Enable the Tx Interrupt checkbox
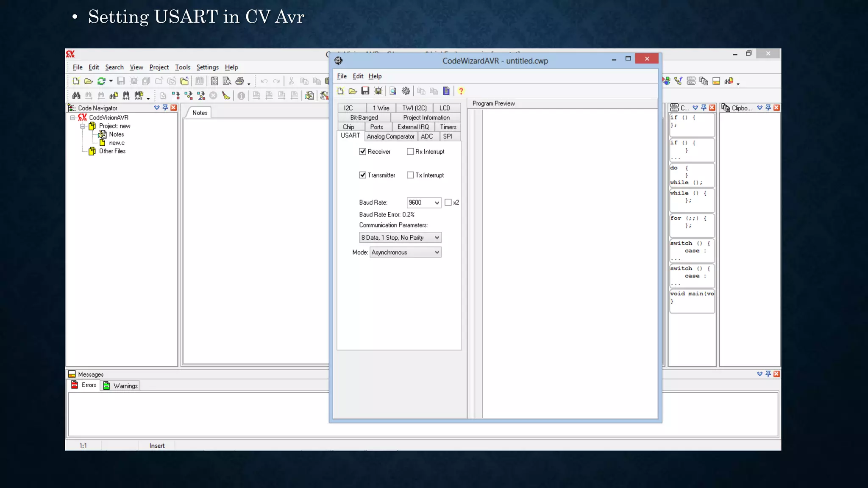Image resolution: width=868 pixels, height=488 pixels. (410, 175)
